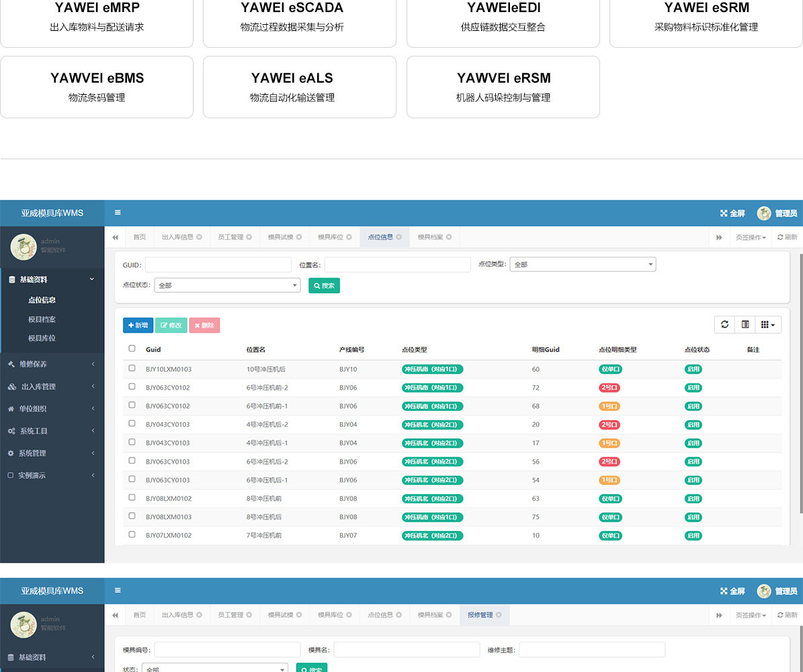Screen dimensions: 803x672
Task: Toggle the select-all checkbox beside Guid header
Action: [132, 349]
